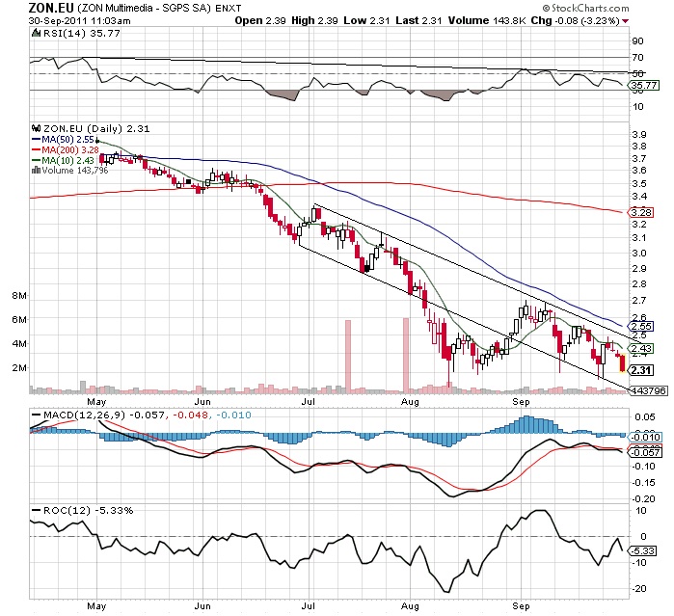Click the -0.010 histogram tag on right axis
This screenshot has height=616, width=674.
(x=646, y=437)
